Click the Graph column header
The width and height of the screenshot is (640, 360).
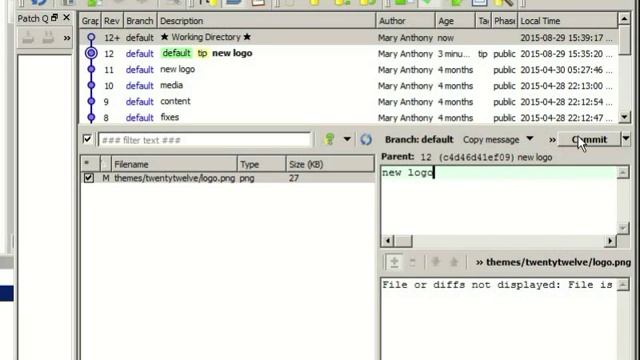(90, 21)
